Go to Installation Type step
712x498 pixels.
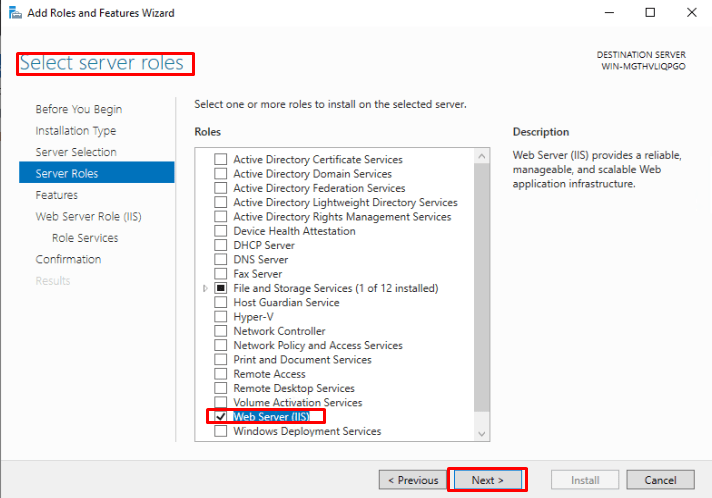point(75,131)
